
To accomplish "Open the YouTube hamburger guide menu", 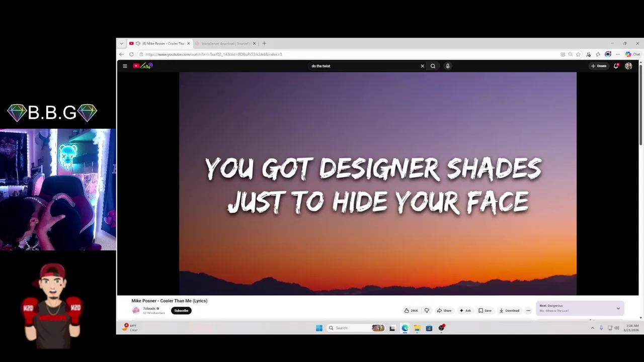I will pyautogui.click(x=125, y=66).
